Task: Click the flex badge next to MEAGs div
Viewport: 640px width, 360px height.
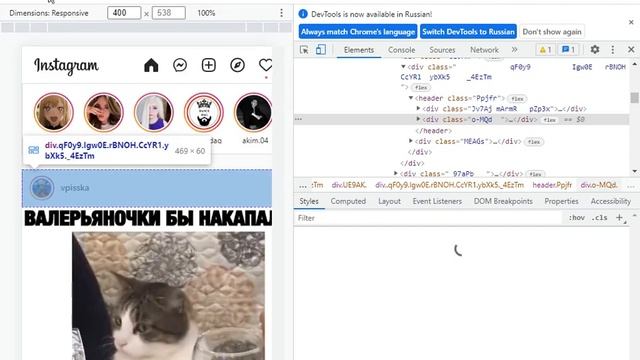Action: [x=534, y=142]
